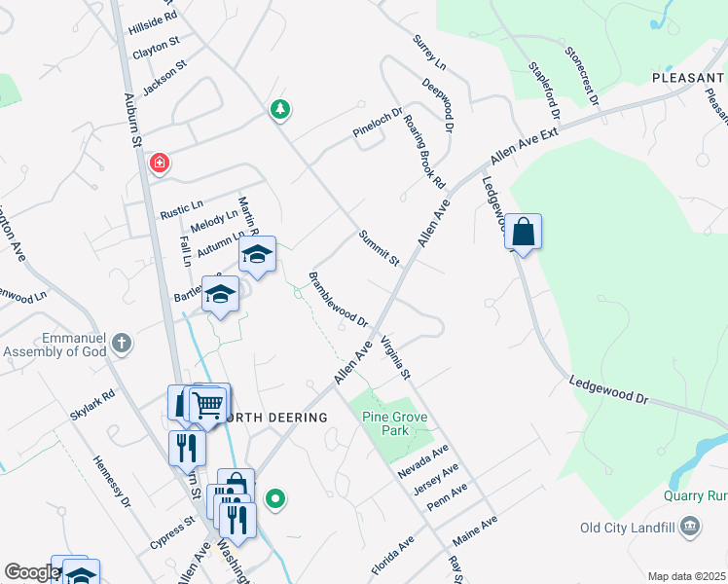Image resolution: width=728 pixels, height=584 pixels.
Task: Click the school marker near Autumn Ln
Action: point(257,256)
